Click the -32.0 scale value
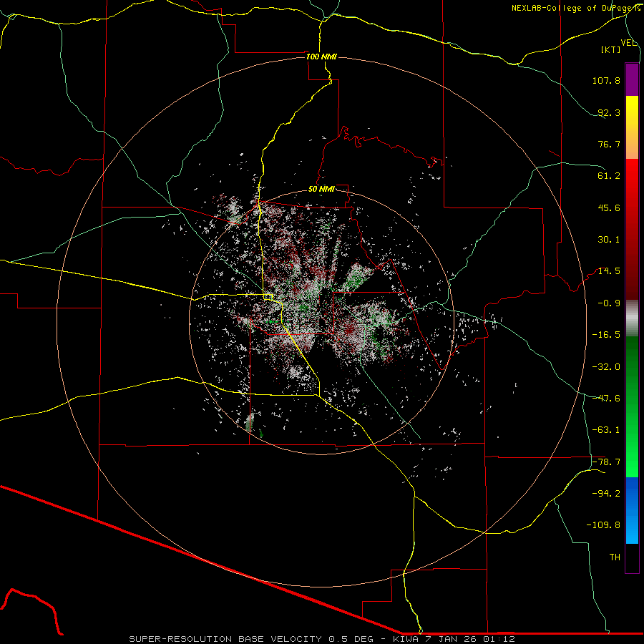The width and height of the screenshot is (644, 644). (x=606, y=367)
